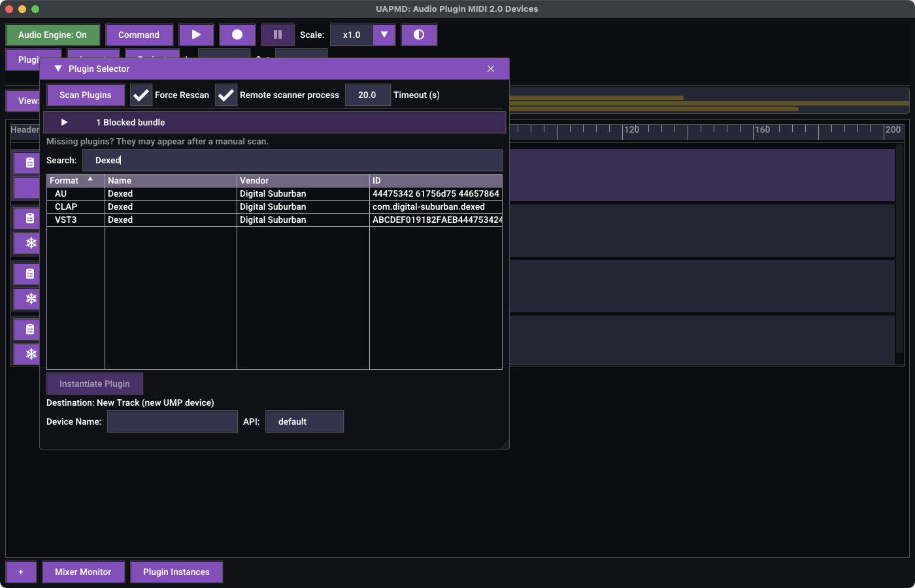This screenshot has height=588, width=915.
Task: Select the AU format Dexed row
Action: tap(274, 193)
